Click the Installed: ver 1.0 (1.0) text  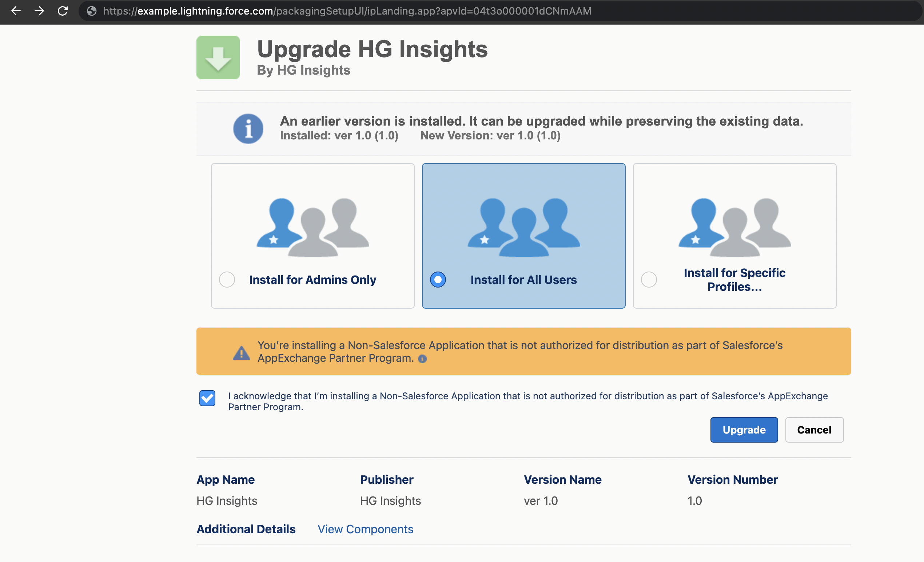coord(339,135)
